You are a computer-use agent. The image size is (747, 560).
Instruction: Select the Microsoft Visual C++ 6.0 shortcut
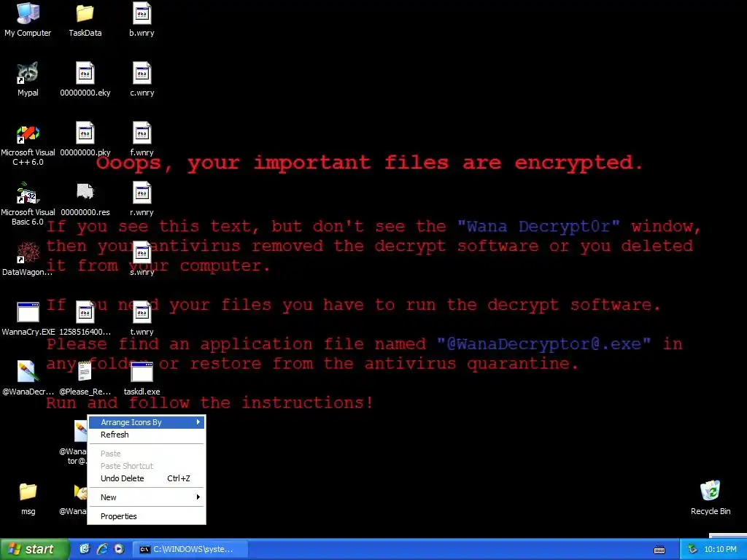[x=28, y=145]
